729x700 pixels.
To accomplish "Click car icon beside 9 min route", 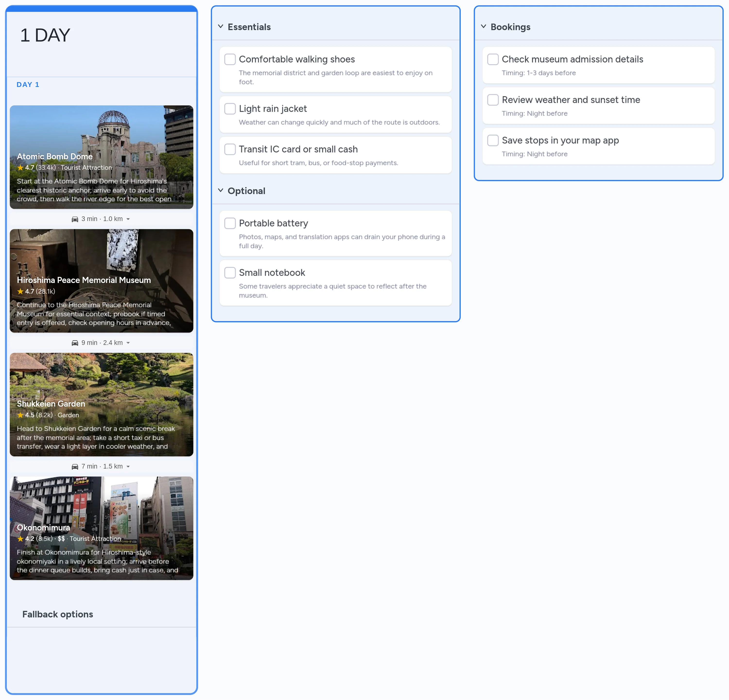I will pyautogui.click(x=75, y=343).
